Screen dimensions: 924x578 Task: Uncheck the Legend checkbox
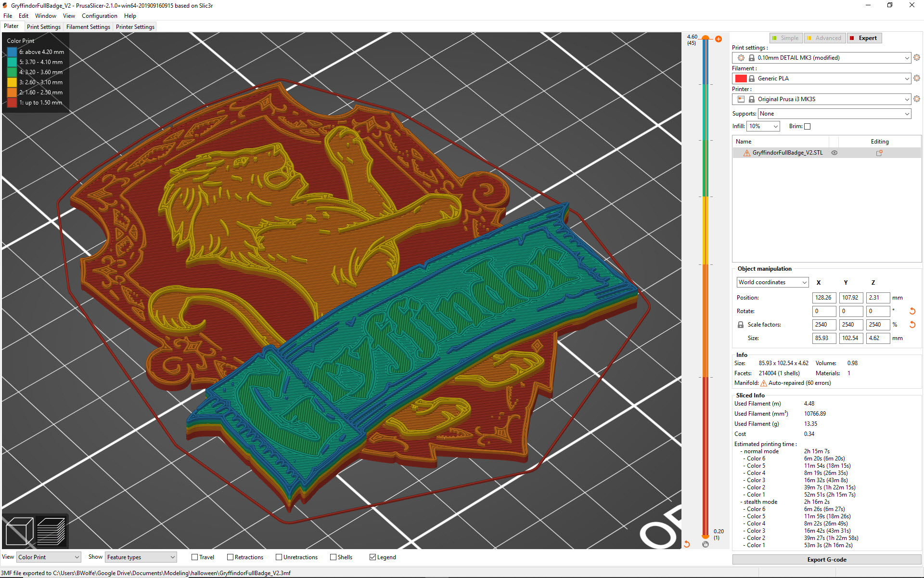tap(372, 557)
